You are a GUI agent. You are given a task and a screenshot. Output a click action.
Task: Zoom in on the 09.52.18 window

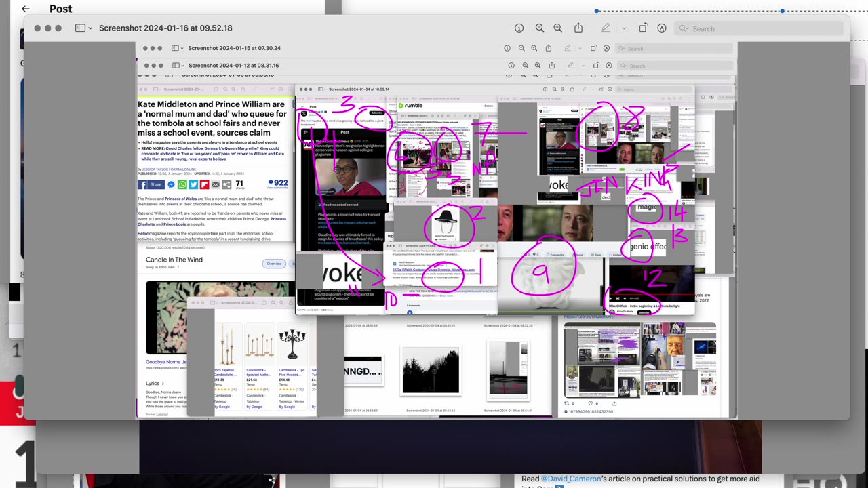558,28
